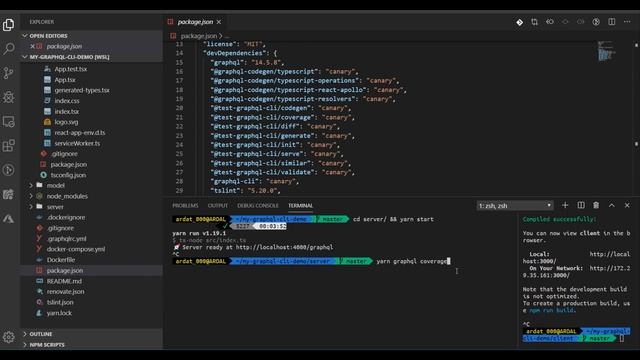
Task: Open the Docker view in activity bar
Action: pyautogui.click(x=9, y=194)
